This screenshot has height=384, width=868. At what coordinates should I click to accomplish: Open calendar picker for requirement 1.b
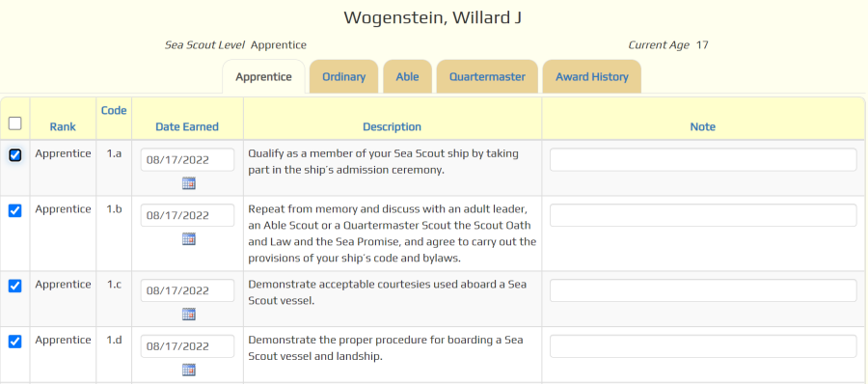[189, 239]
